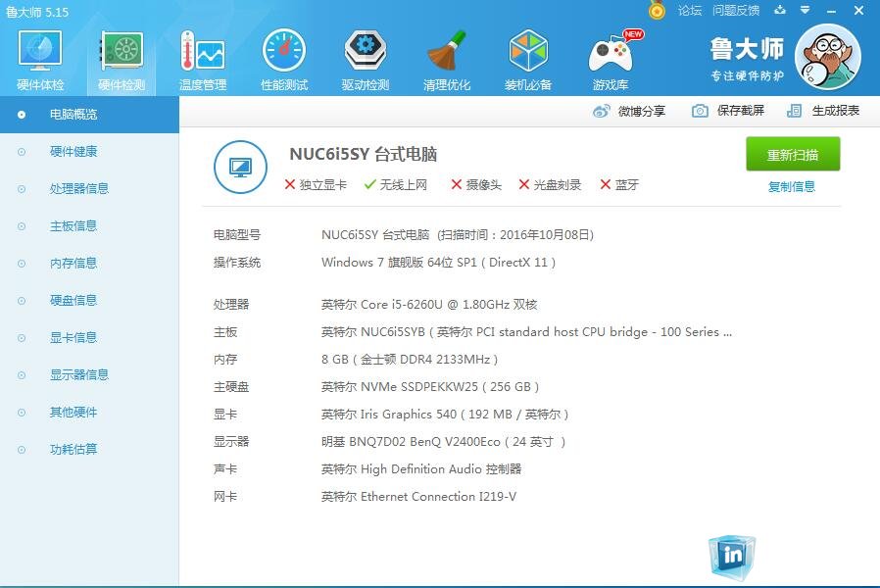The image size is (880, 588).
Task: Open the 问题反馈 feedback link
Action: tap(736, 11)
